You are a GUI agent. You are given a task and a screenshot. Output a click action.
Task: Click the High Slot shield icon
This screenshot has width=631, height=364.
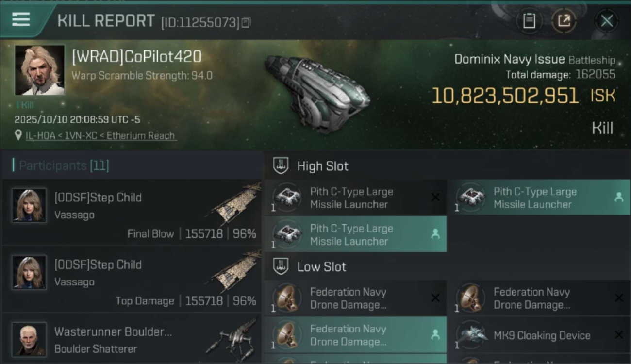click(281, 166)
